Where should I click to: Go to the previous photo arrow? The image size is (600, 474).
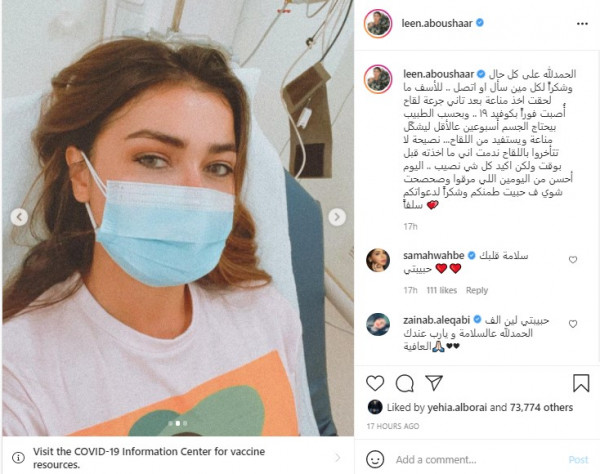pos(19,217)
